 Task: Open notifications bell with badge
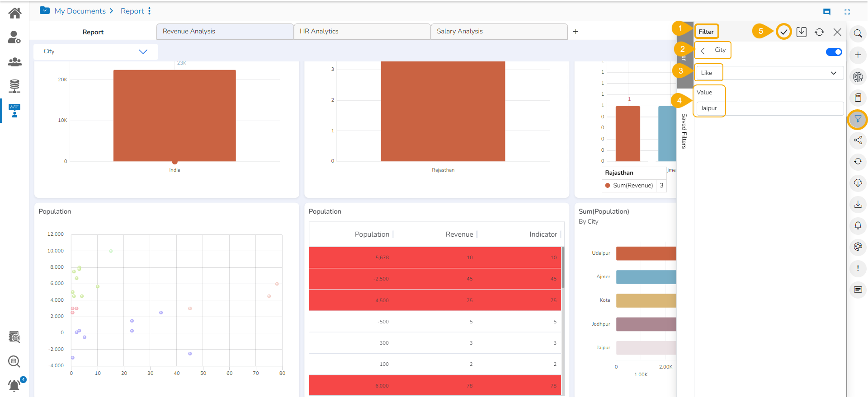tap(14, 385)
